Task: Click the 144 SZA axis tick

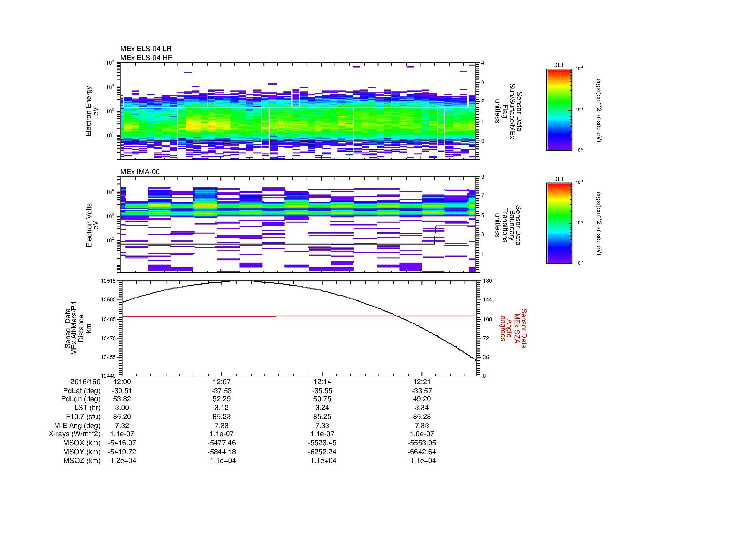Action: coord(487,300)
